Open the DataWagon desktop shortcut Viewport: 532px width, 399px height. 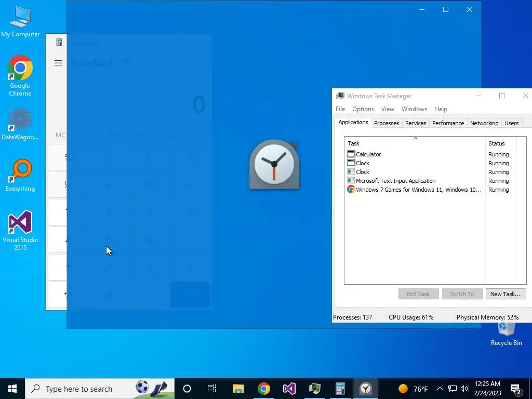pos(20,124)
